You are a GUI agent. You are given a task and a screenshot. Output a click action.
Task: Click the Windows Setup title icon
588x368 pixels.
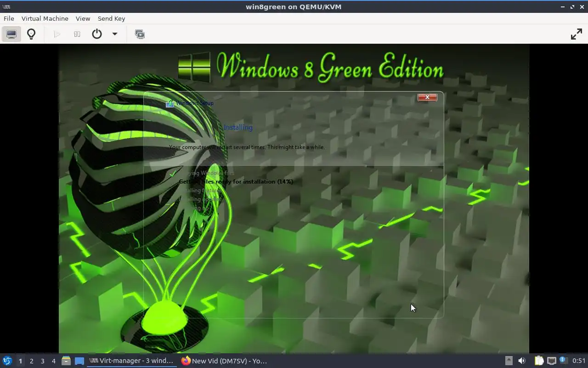[170, 103]
